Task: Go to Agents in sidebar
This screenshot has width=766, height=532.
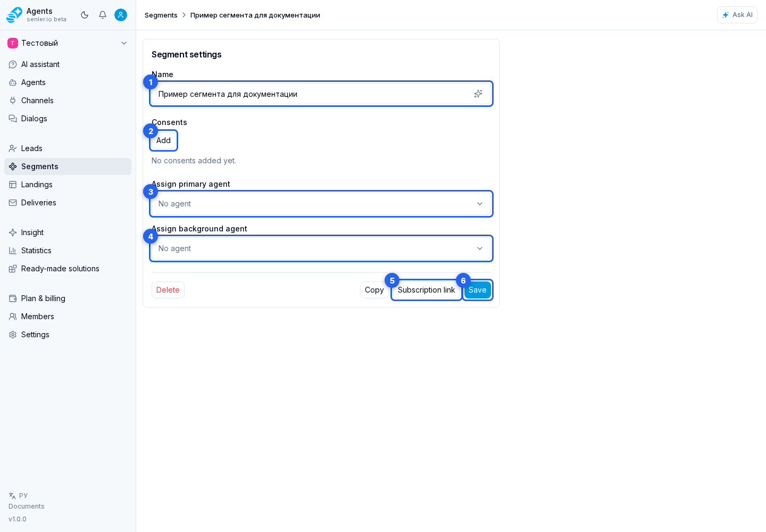Action: 68,82
